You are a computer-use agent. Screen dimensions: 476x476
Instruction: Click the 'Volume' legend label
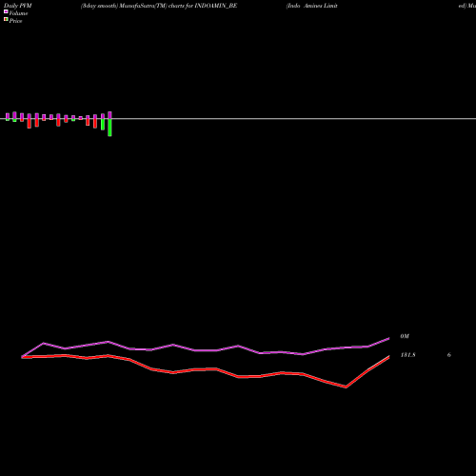point(18,13)
